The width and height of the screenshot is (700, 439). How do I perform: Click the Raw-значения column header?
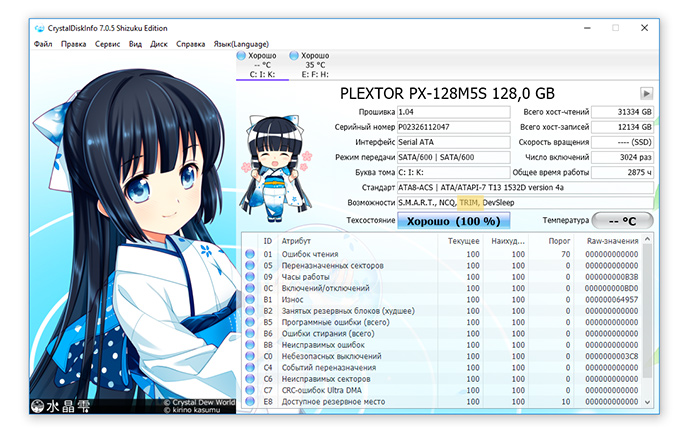[608, 241]
